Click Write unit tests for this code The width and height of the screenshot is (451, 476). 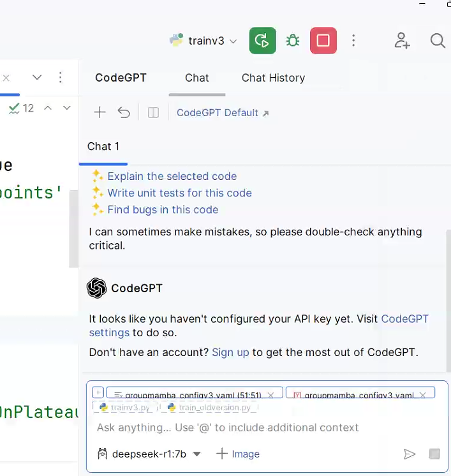pos(180,193)
